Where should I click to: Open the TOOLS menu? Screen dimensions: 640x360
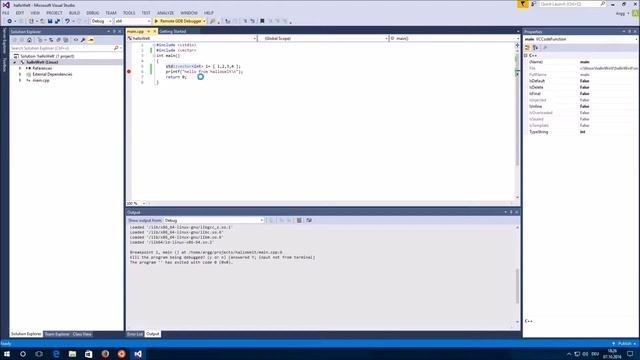(129, 13)
